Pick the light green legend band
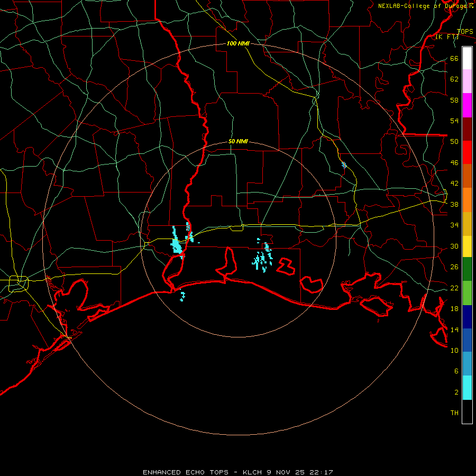This screenshot has width=476, height=476. [467, 293]
